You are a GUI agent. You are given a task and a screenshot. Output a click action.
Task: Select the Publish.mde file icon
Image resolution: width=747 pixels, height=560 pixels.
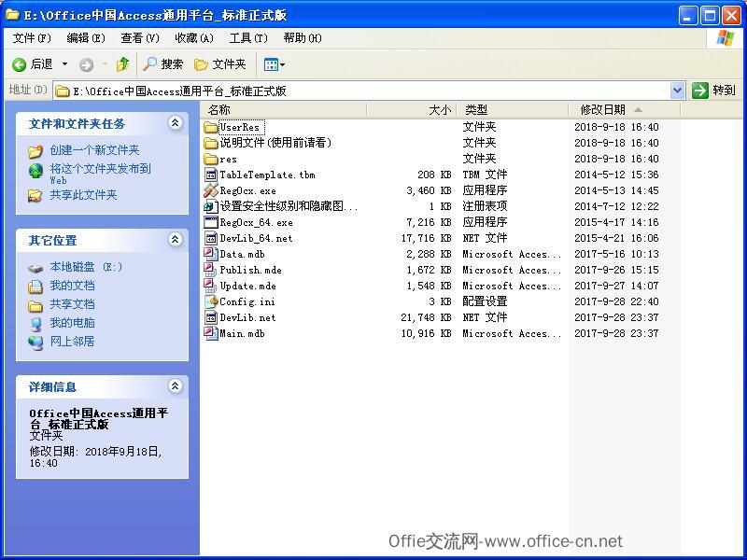click(211, 270)
